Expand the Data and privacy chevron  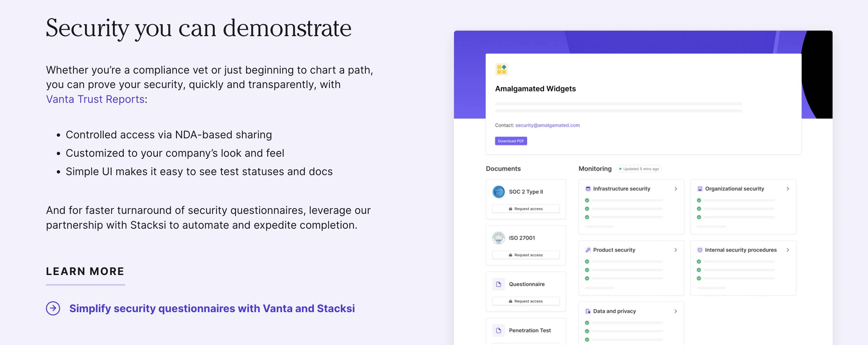coord(676,311)
